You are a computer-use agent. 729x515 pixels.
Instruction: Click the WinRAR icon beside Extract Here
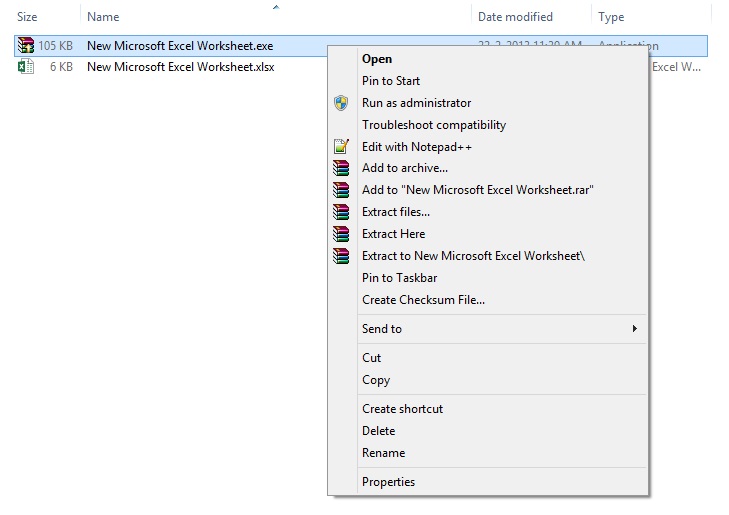341,234
